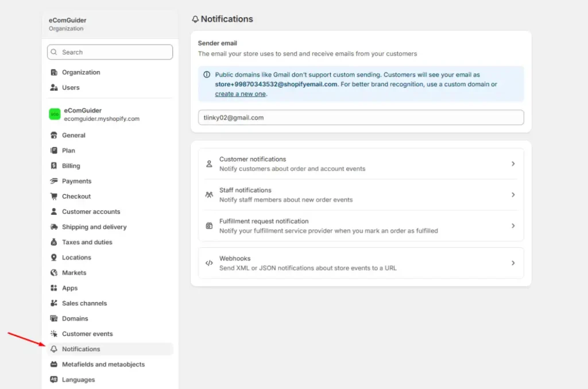Viewport: 588px width, 389px height.
Task: Go to Shipping and delivery
Action: 110,227
